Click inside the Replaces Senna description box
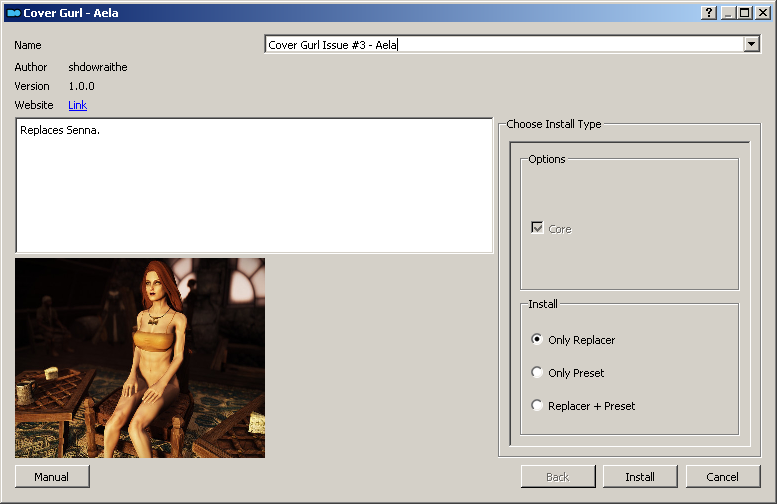777x504 pixels. [x=254, y=185]
